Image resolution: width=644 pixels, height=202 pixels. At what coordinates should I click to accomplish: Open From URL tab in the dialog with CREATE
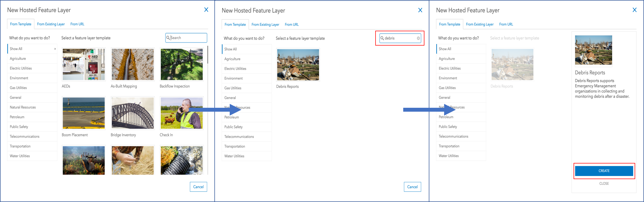click(506, 24)
